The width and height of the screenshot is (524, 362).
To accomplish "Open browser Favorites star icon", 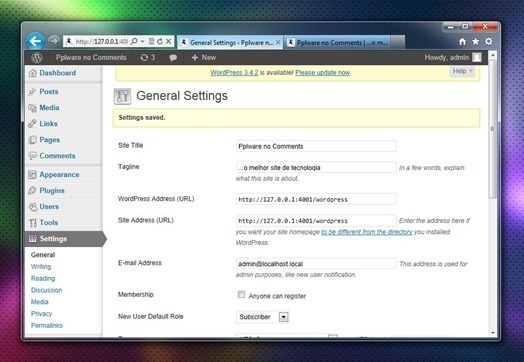I will point(475,41).
